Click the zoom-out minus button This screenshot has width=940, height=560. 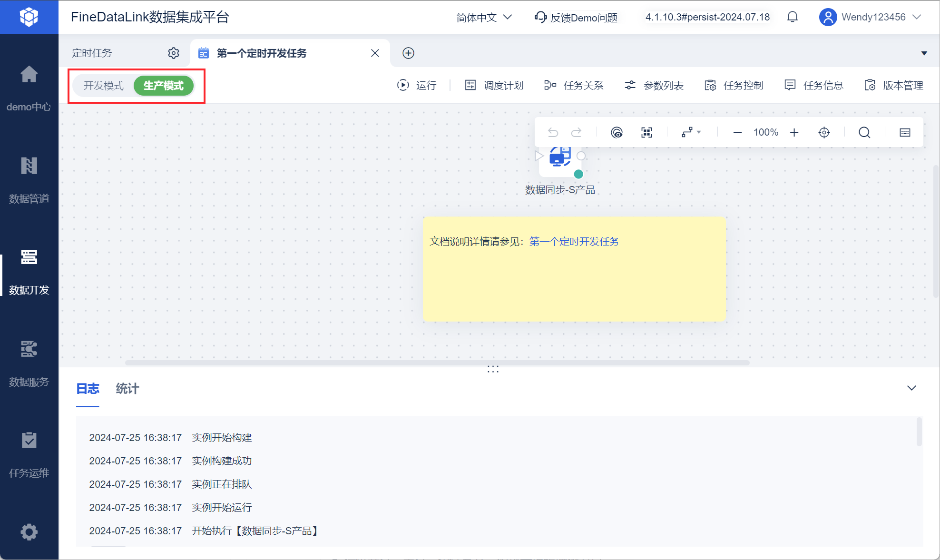tap(737, 132)
